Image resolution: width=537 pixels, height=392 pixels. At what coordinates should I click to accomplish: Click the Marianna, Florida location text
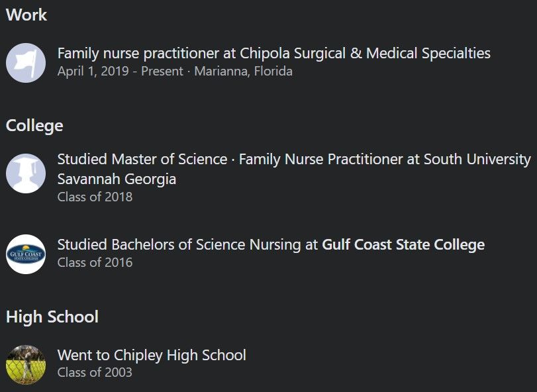coord(244,72)
